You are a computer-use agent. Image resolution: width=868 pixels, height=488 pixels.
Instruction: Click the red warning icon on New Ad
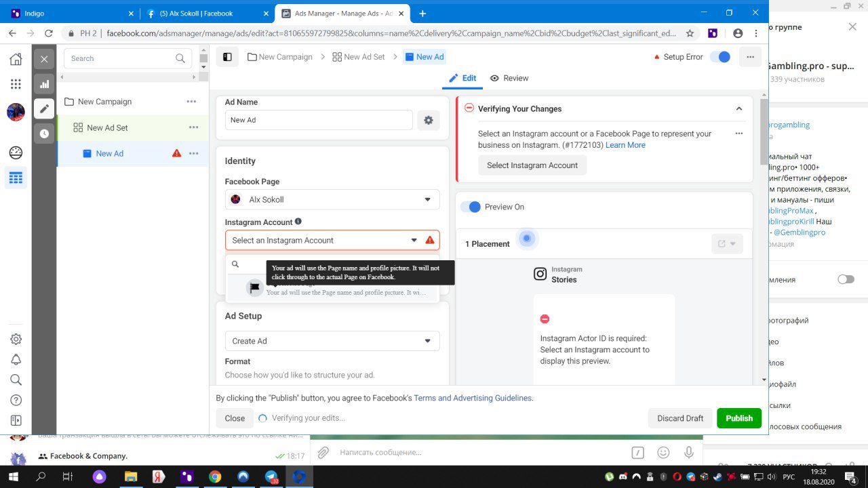[x=177, y=153]
